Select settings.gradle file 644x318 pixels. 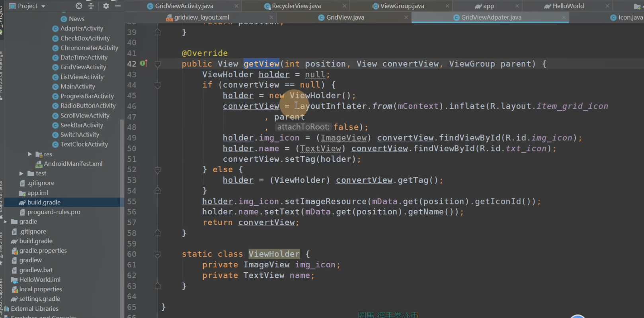[x=36, y=299]
